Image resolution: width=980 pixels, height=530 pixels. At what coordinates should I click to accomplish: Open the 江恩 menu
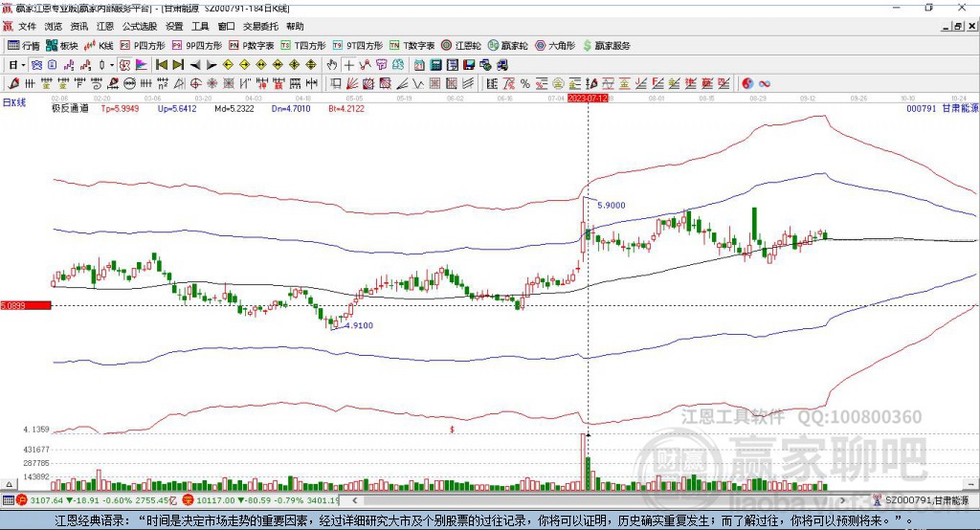(105, 26)
